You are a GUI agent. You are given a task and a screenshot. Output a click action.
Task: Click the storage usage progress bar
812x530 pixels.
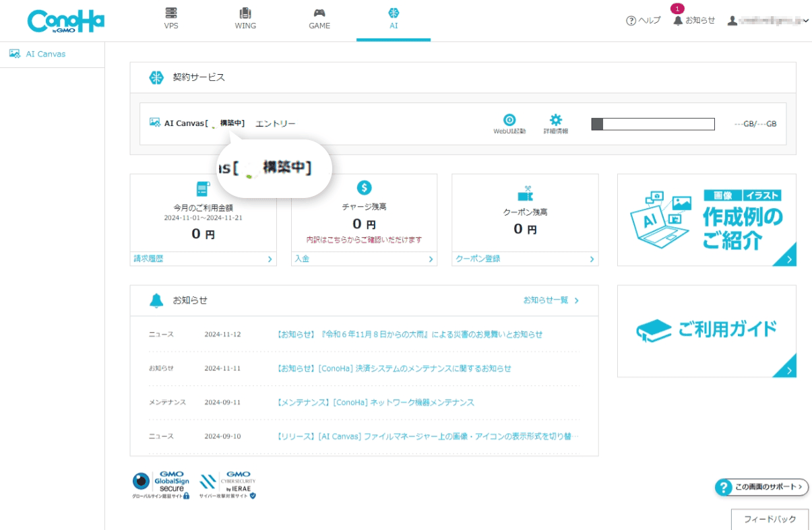[652, 124]
